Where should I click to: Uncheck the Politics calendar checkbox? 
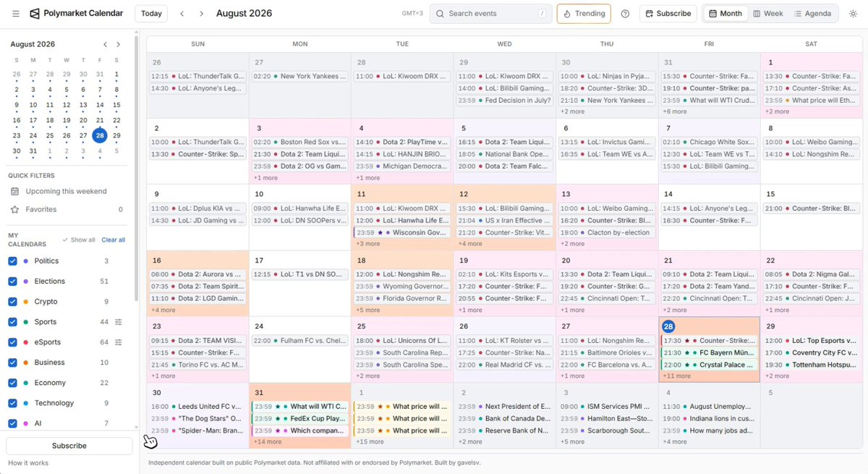(x=12, y=261)
